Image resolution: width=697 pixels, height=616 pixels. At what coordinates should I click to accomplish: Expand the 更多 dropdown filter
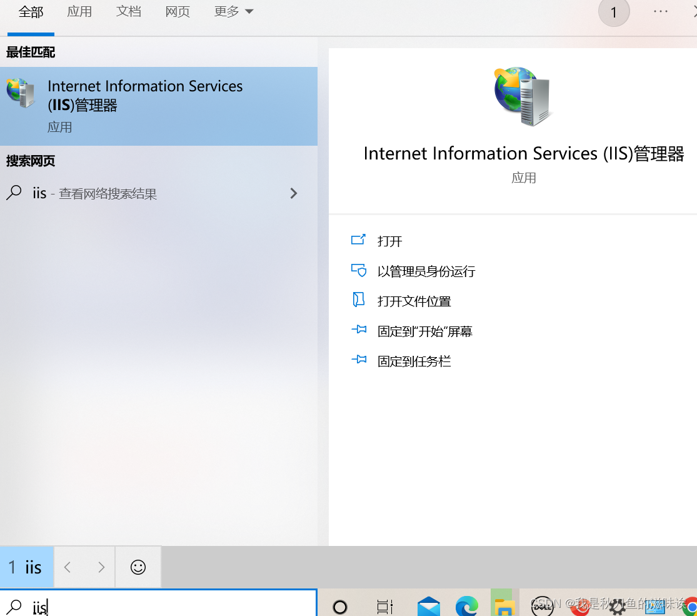[x=234, y=11]
